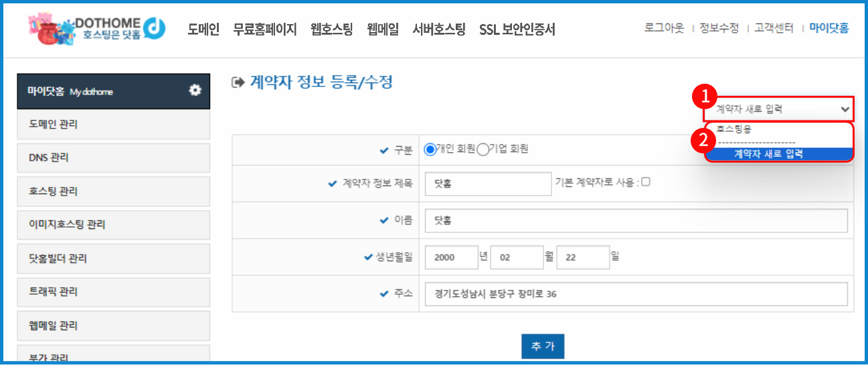Go to 무료홈페이지 menu
The height and width of the screenshot is (365, 868).
pyautogui.click(x=265, y=29)
